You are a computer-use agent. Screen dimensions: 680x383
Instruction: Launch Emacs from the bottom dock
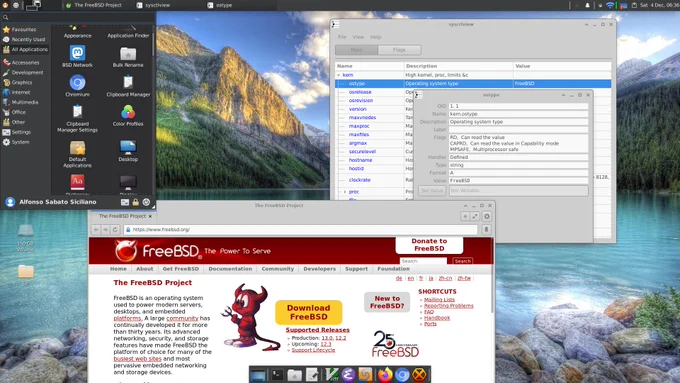coord(348,375)
